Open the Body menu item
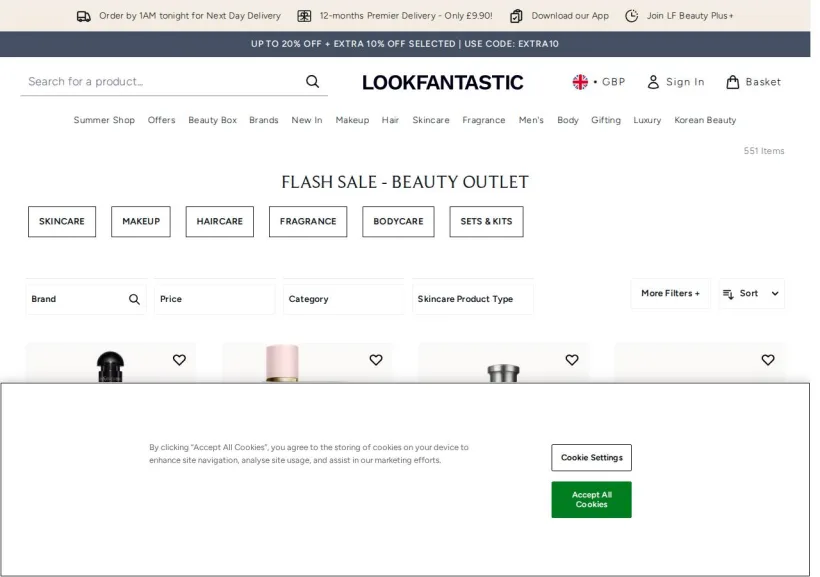 568,120
